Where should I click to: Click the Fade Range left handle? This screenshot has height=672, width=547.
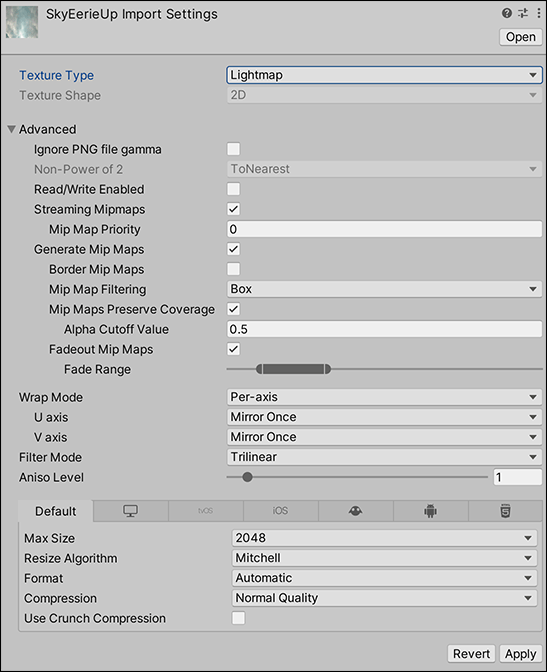259,369
